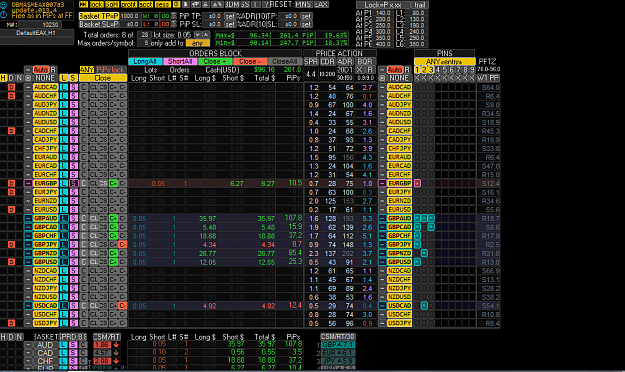The height and width of the screenshot is (372, 625).
Task: Click ADR column header in Price Action
Action: tap(345, 61)
